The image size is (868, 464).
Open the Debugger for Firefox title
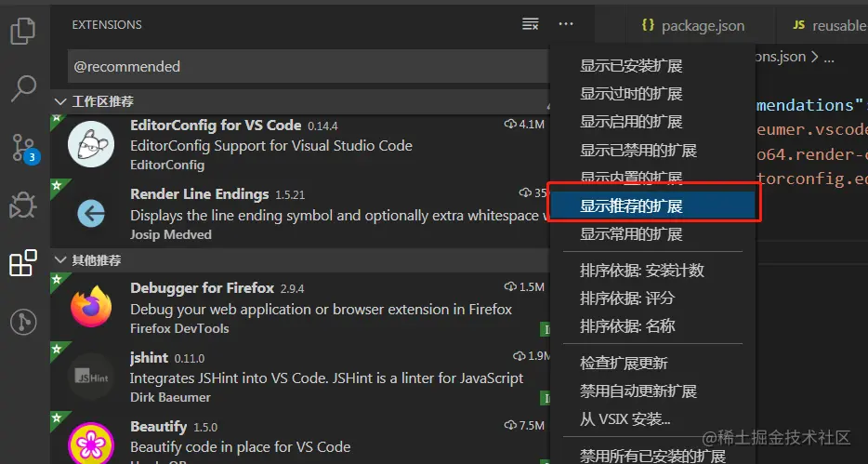coord(202,288)
